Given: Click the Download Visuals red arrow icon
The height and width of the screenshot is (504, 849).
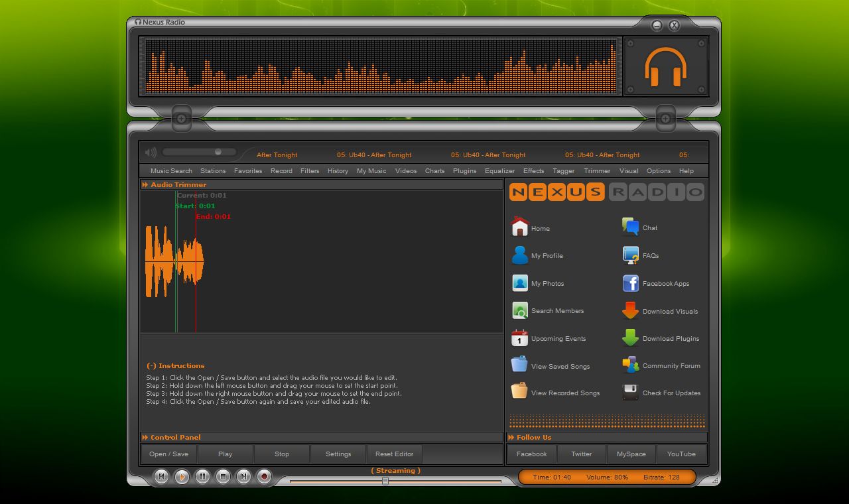Looking at the screenshot, I should pyautogui.click(x=630, y=310).
